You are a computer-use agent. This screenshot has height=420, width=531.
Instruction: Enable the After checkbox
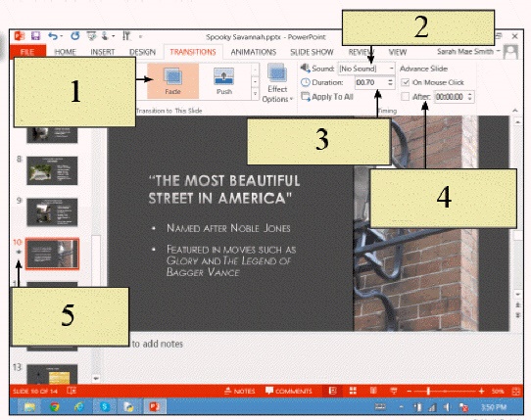(405, 97)
